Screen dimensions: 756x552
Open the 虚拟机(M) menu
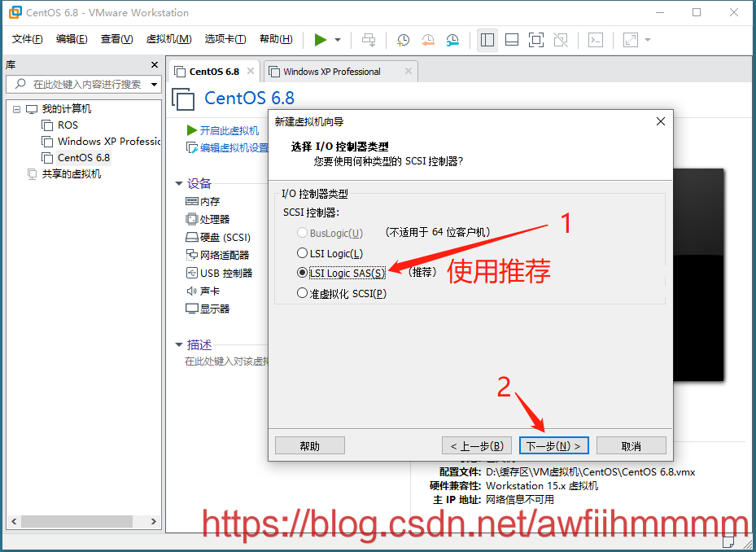[168, 39]
